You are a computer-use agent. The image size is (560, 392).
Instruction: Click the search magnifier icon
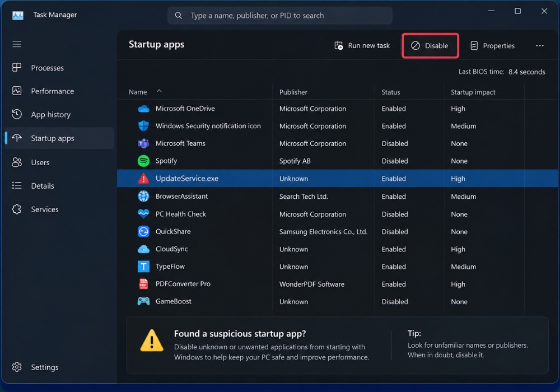coord(178,15)
